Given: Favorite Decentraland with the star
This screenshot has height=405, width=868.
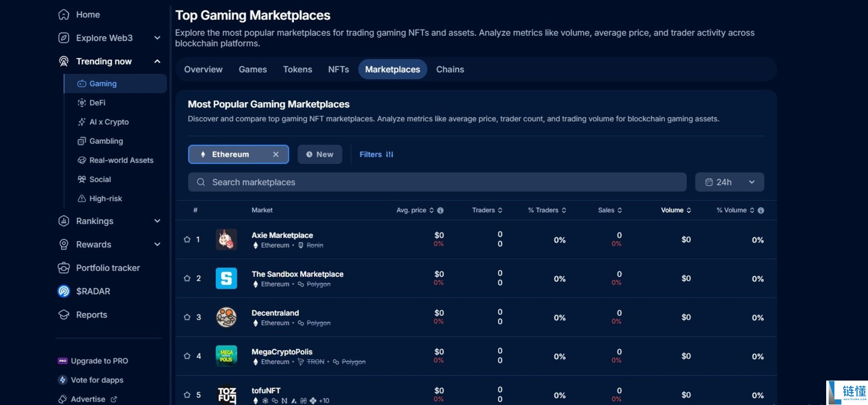Looking at the screenshot, I should pos(187,317).
